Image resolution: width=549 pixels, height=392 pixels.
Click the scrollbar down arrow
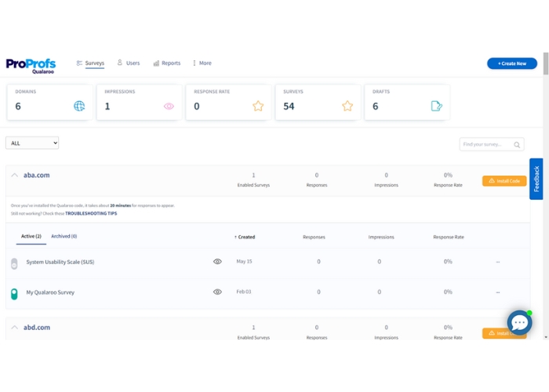[x=546, y=337]
